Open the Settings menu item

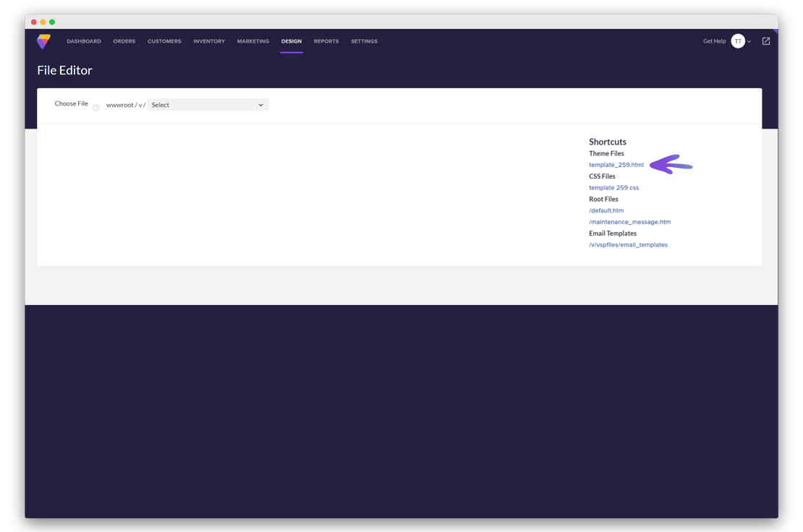(x=364, y=41)
